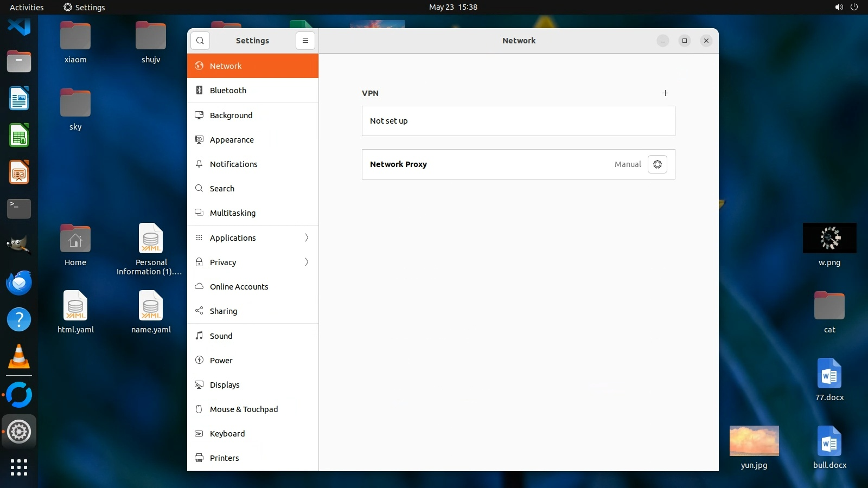Click the Activities button
This screenshot has width=868, height=488.
click(27, 7)
